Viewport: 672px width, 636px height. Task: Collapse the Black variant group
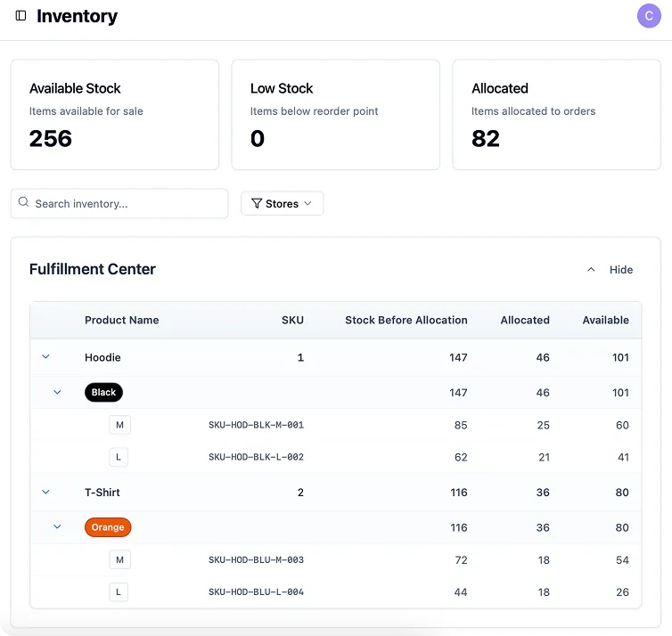tap(58, 392)
